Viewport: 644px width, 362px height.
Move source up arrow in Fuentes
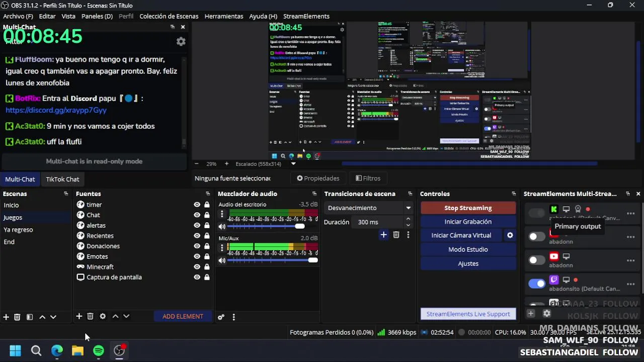[115, 316]
